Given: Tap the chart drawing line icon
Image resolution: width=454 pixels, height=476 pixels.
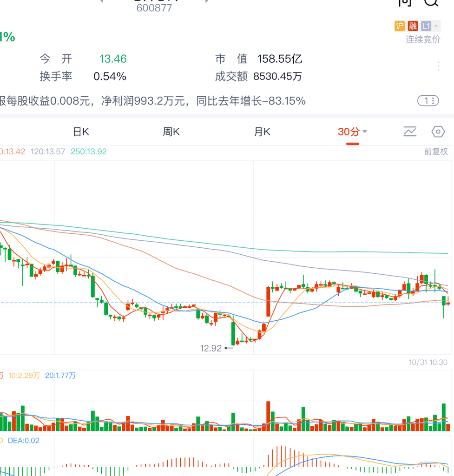Looking at the screenshot, I should tap(410, 132).
